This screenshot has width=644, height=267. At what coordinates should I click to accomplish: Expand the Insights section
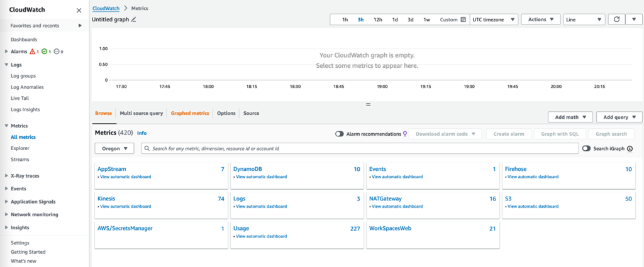click(6, 227)
